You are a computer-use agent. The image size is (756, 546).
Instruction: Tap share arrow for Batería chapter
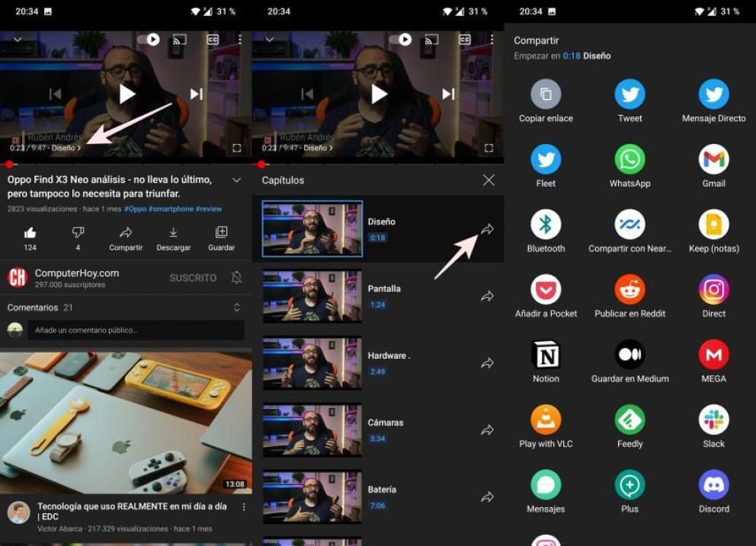pos(488,497)
